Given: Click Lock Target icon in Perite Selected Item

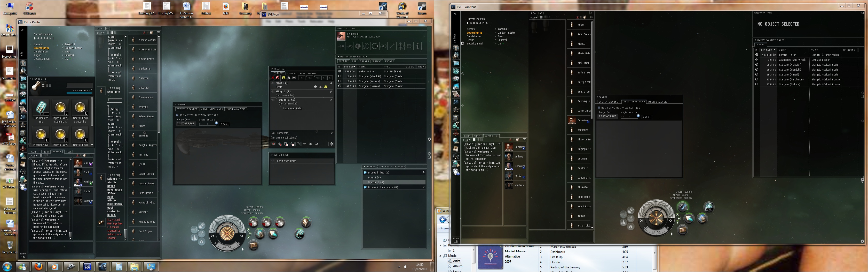Looking at the screenshot, I should pos(400,46).
